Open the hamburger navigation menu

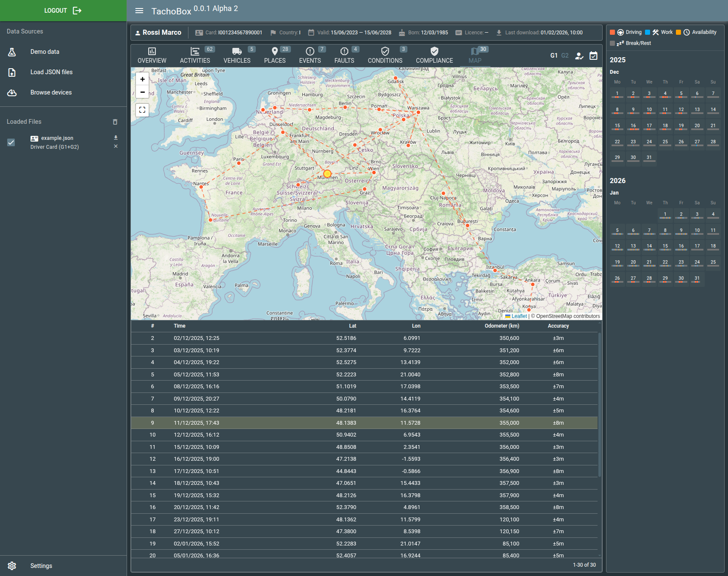pos(139,11)
